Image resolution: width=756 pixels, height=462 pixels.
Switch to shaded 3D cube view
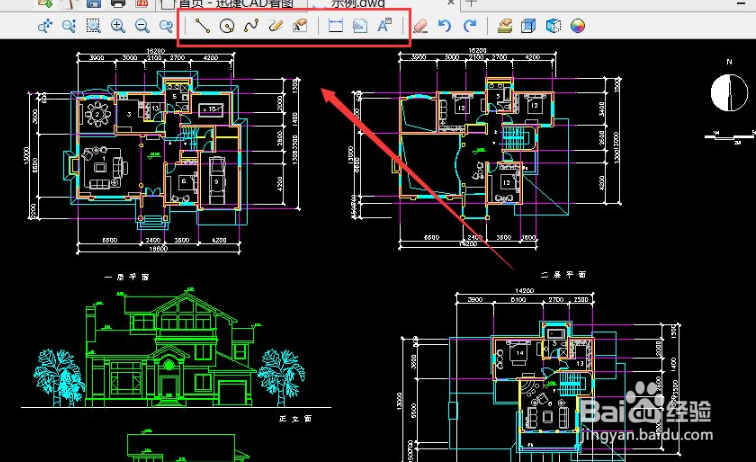coord(553,26)
